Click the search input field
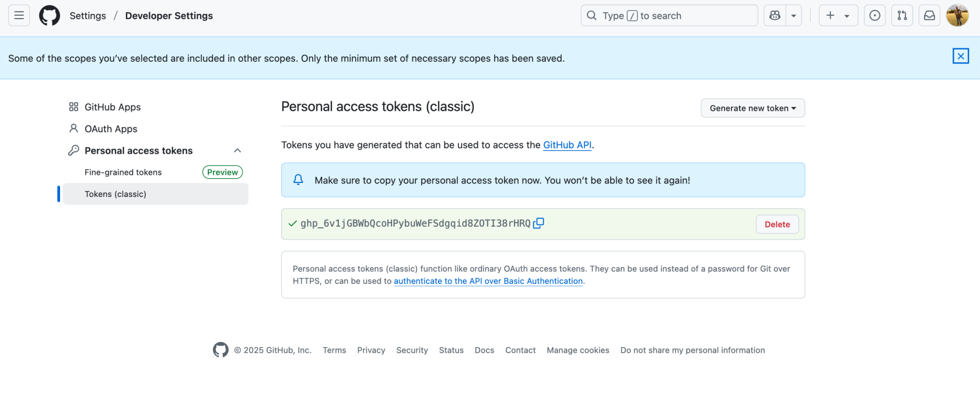 pos(669,16)
